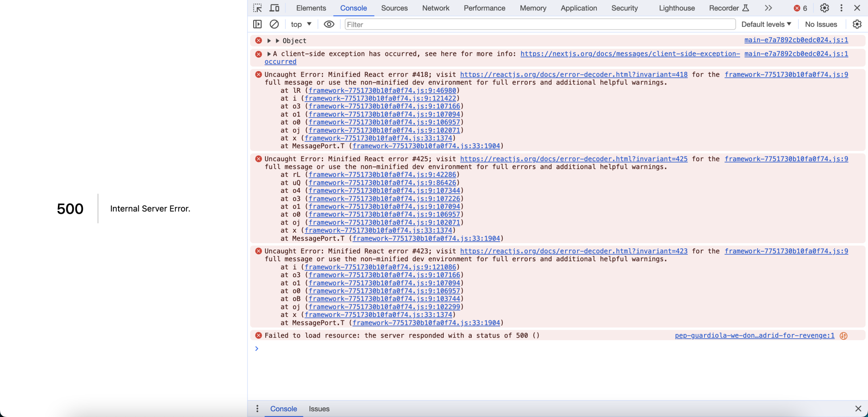Screen dimensions: 868x417
Task: Open the console settings gear
Action: 857,24
